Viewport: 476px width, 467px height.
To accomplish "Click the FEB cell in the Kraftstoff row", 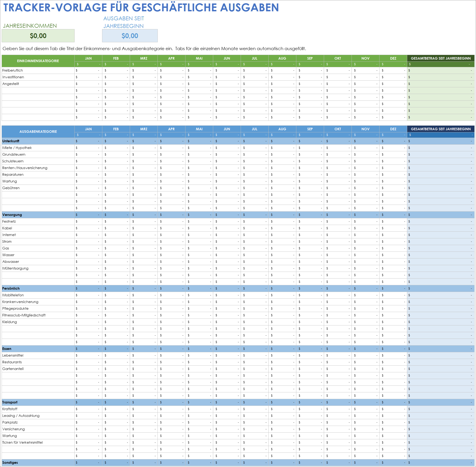I will [116, 409].
